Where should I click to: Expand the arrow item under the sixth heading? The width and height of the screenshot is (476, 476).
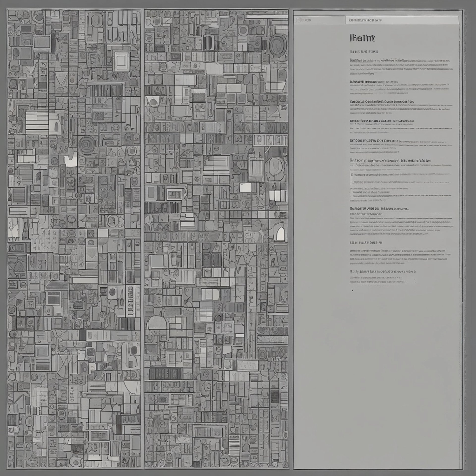tap(352, 165)
